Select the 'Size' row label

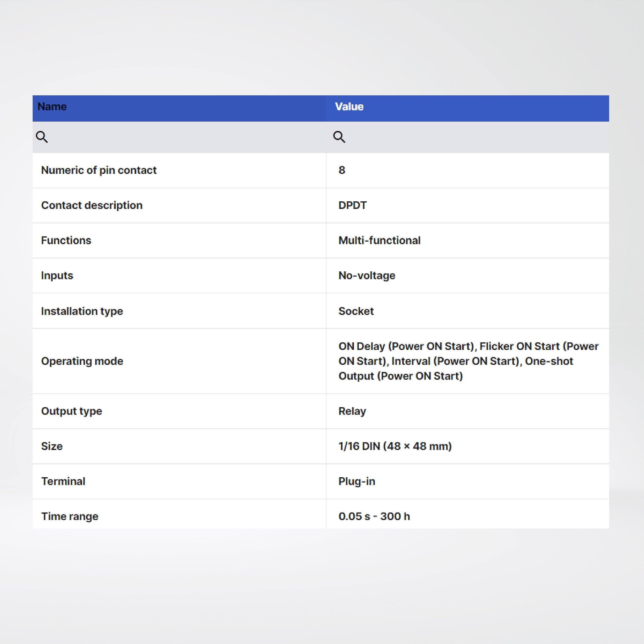point(52,446)
